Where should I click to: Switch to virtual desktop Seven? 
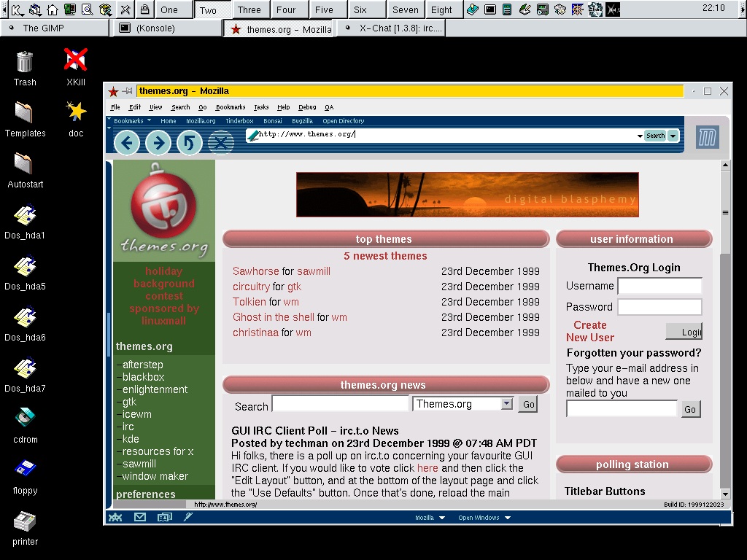(406, 9)
